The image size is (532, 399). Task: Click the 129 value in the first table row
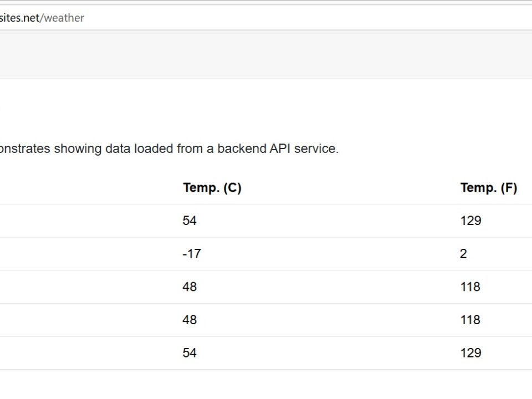coord(470,221)
